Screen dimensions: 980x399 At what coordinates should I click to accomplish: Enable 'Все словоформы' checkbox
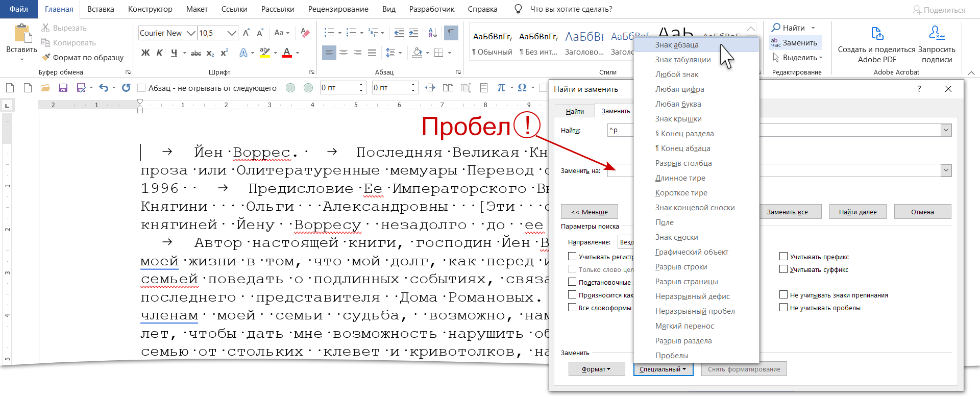(x=572, y=307)
